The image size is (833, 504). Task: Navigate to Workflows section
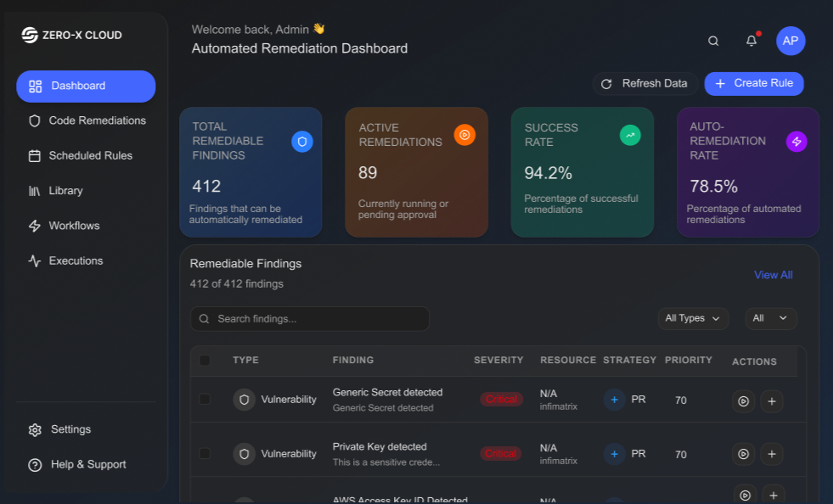(x=74, y=226)
